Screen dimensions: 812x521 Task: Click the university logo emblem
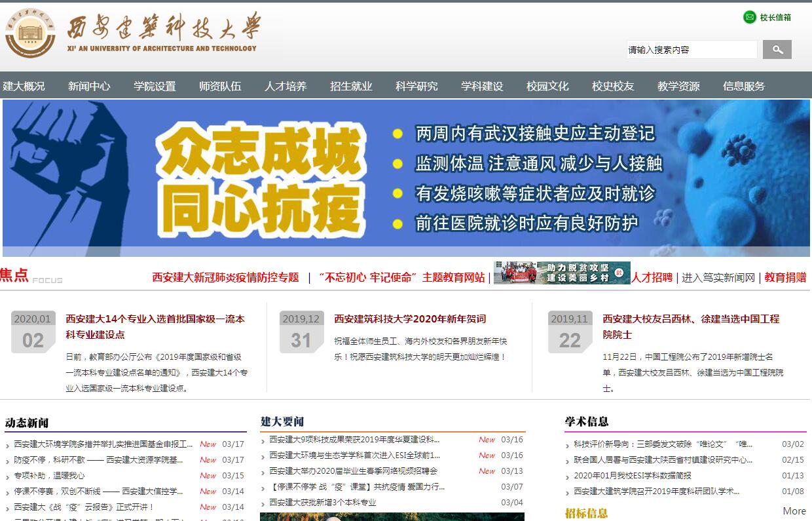click(x=30, y=33)
